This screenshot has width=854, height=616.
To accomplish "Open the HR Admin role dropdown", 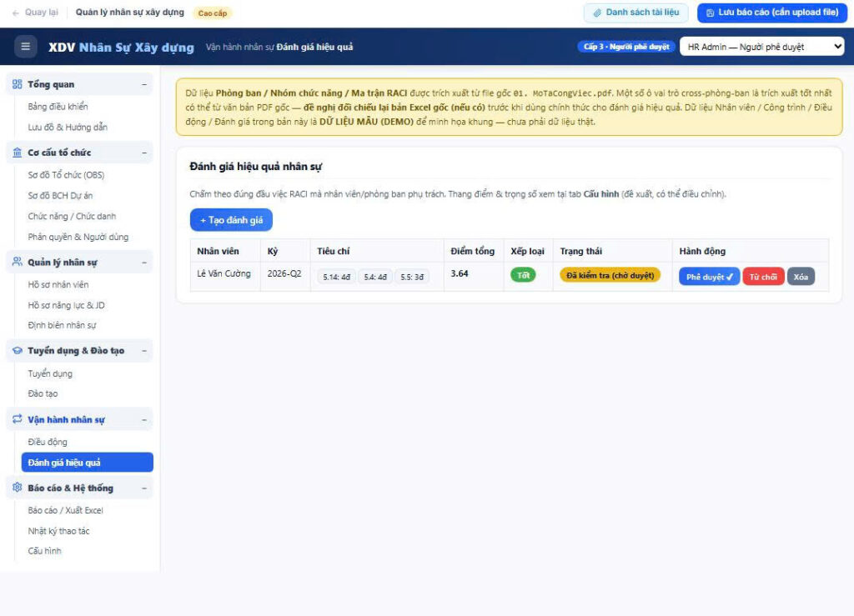I will tap(761, 47).
